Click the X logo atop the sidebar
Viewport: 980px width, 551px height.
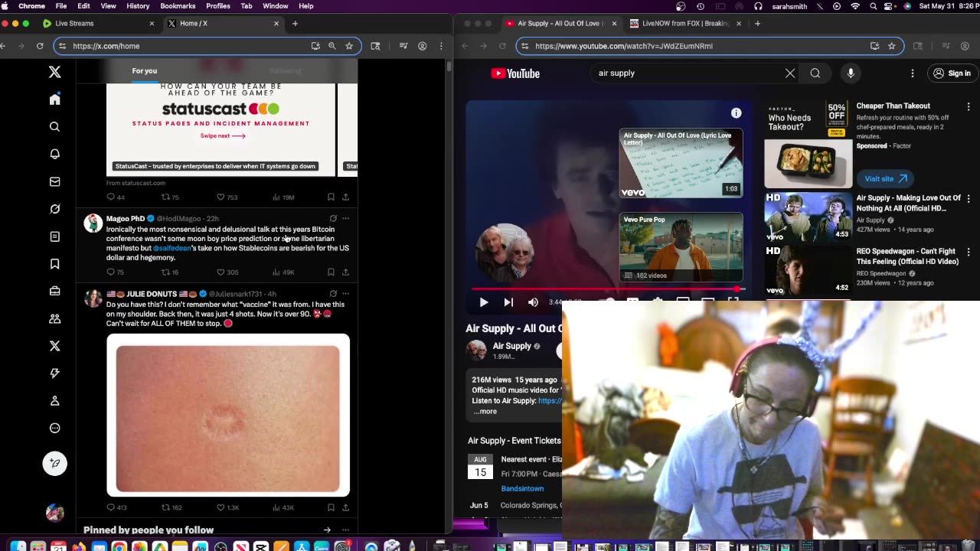(x=54, y=72)
